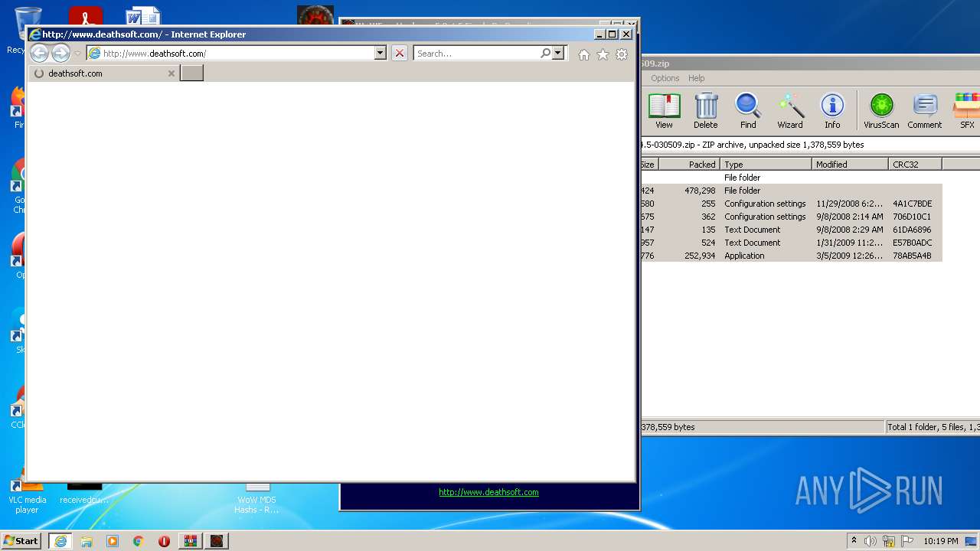Click the volume speaker tray icon
This screenshot has width=980, height=551.
tap(871, 541)
